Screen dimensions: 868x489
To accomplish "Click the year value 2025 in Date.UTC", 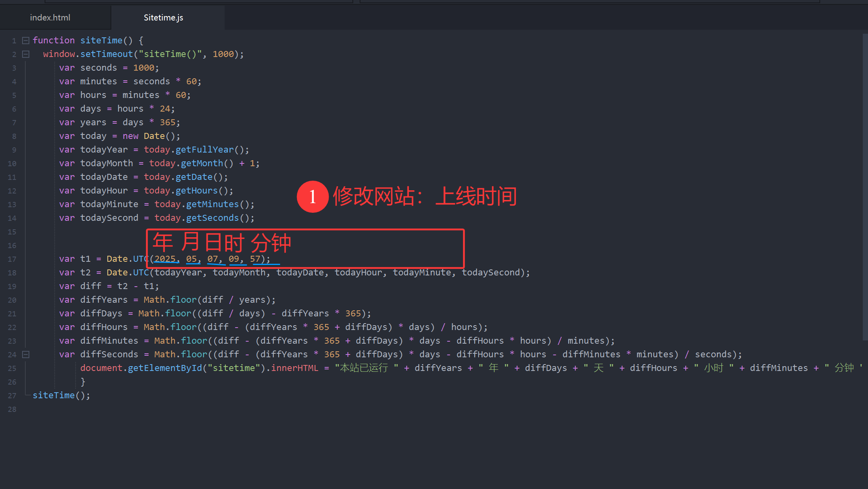I will (165, 259).
